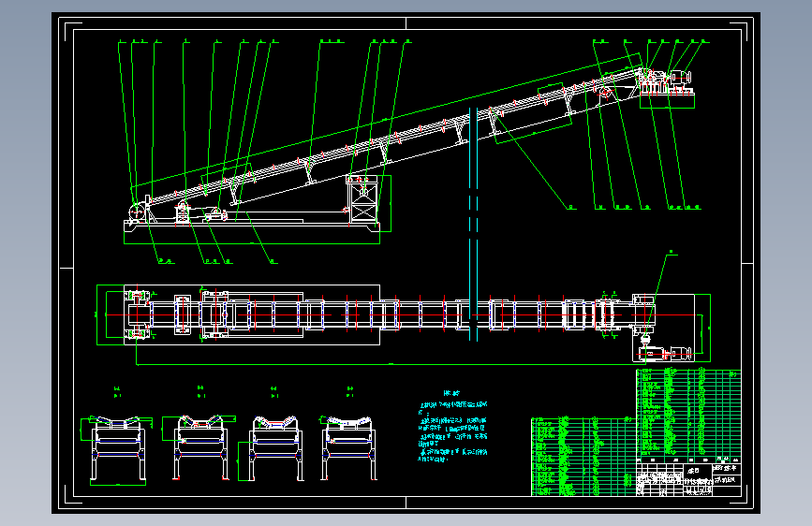Click the red centerline running along the plan view belt
The image size is (812, 526).
(399, 314)
